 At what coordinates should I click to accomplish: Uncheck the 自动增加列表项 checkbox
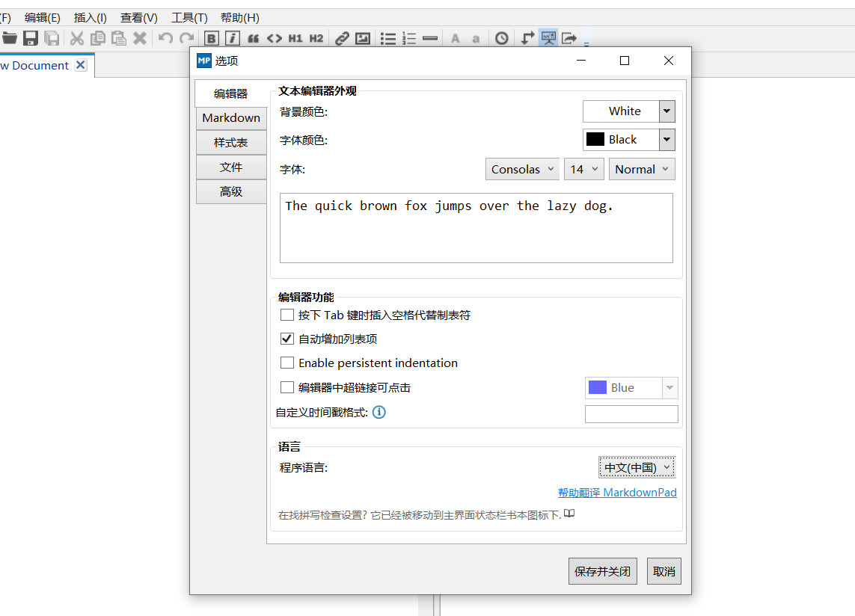(x=286, y=339)
